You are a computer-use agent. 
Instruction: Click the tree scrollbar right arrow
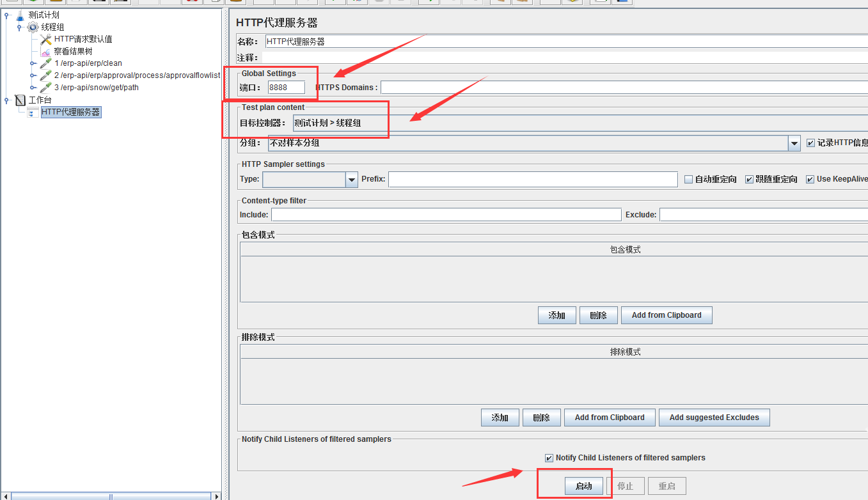pyautogui.click(x=216, y=496)
